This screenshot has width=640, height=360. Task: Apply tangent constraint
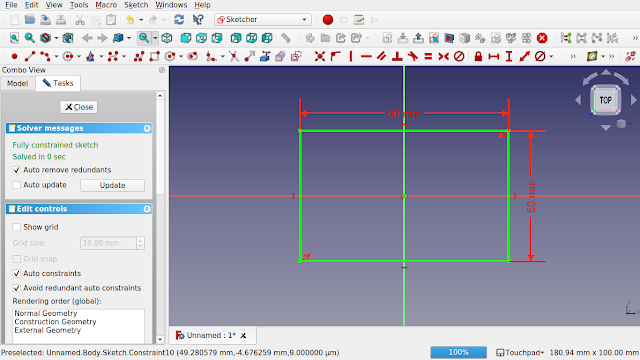413,56
